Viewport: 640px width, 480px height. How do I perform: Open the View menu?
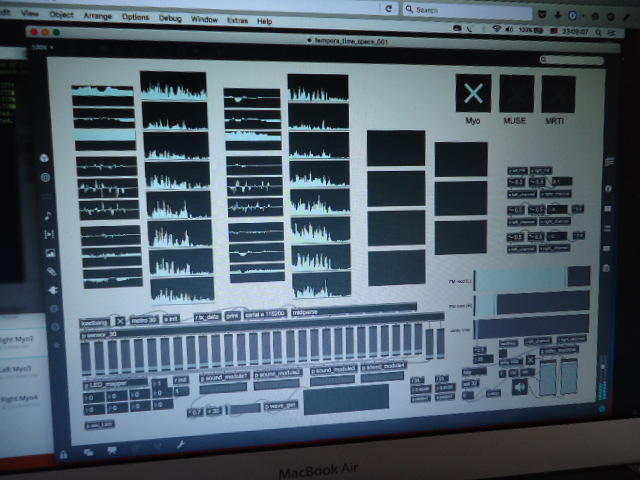(30, 13)
